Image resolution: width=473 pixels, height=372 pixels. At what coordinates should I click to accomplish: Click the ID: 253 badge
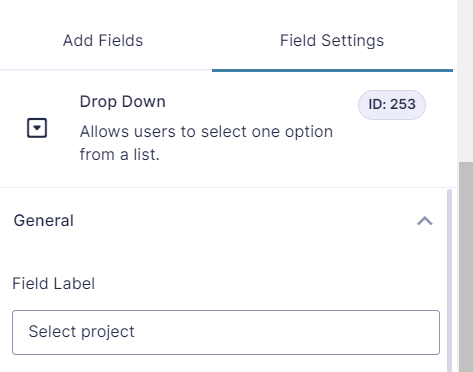pyautogui.click(x=392, y=105)
